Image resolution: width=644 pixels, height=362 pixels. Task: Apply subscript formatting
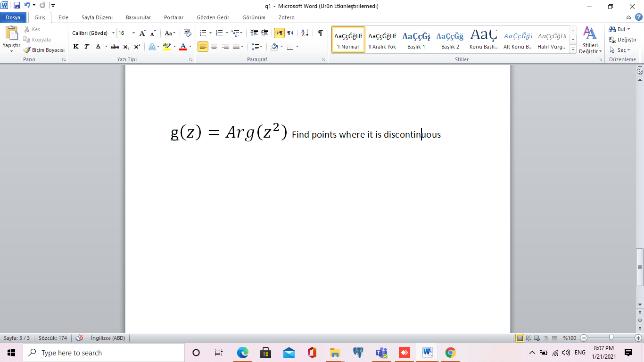click(x=126, y=47)
